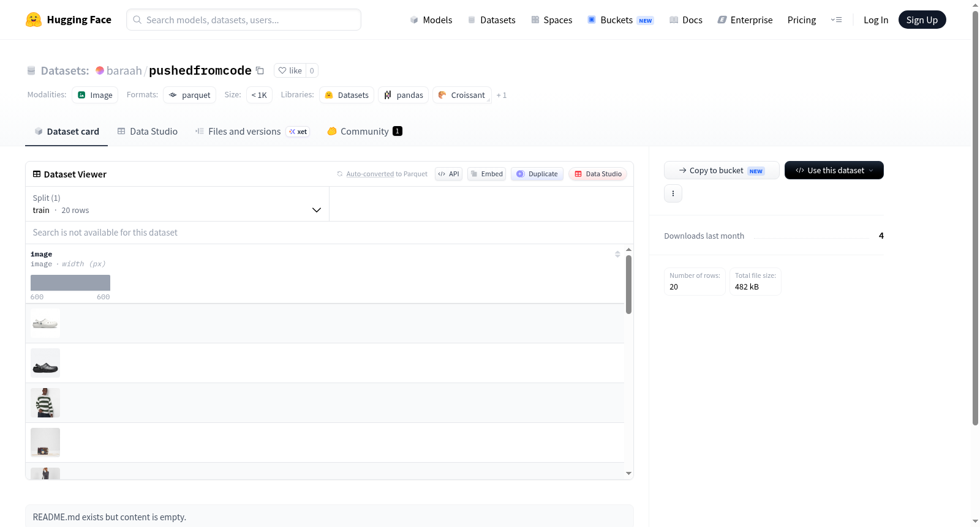Click the Embed button
This screenshot has height=527, width=980.
(x=487, y=174)
